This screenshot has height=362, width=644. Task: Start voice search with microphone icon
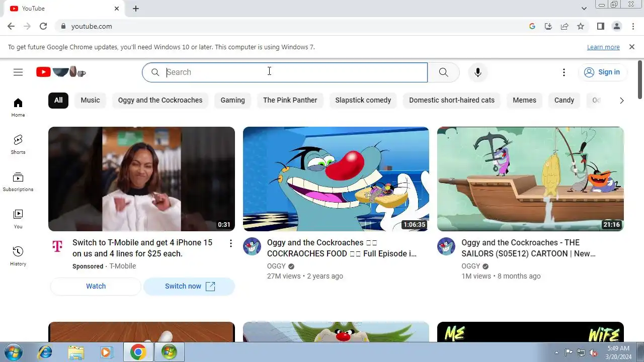(478, 72)
